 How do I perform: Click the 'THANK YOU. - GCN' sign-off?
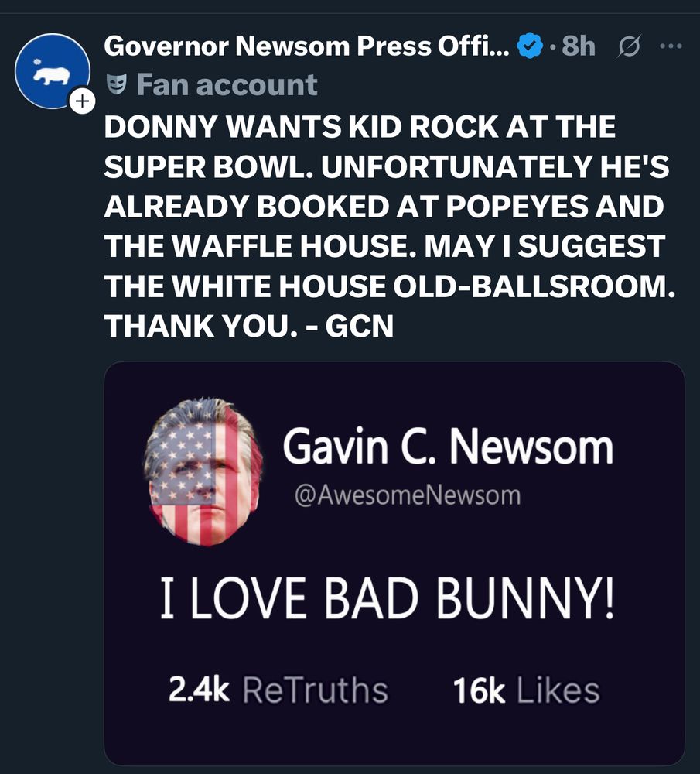tap(249, 327)
